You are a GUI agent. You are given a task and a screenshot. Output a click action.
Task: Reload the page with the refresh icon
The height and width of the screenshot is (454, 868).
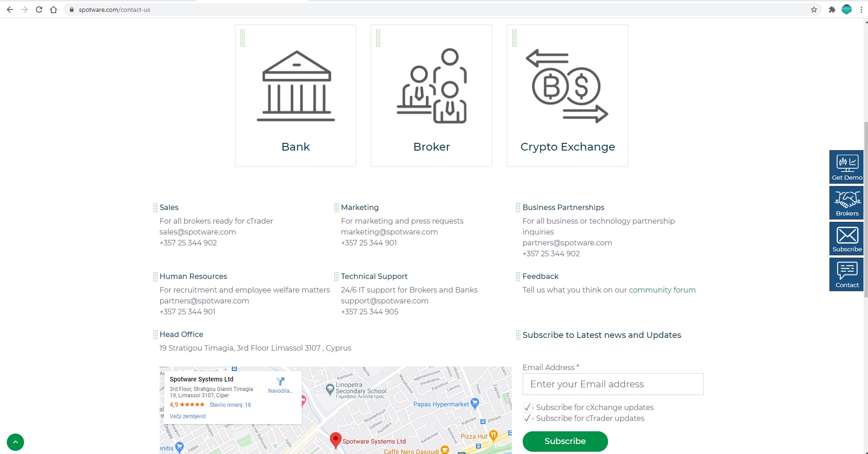[x=39, y=10]
